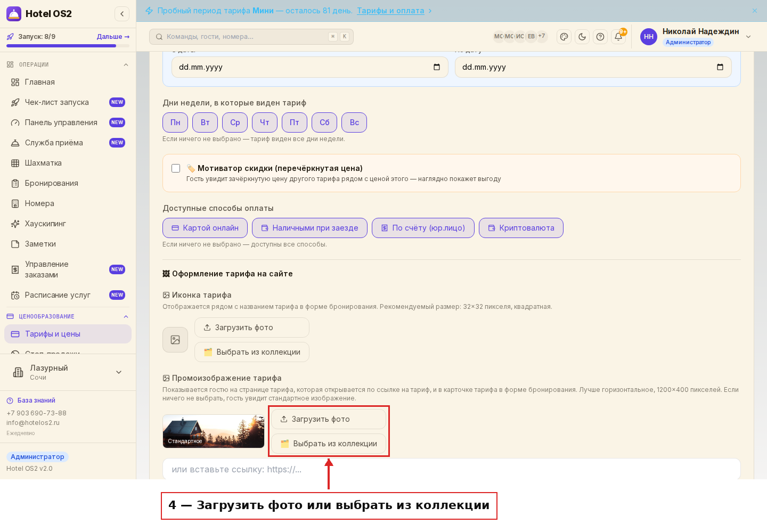Toggle Сб weekday button
This screenshot has width=767, height=532.
tap(324, 122)
